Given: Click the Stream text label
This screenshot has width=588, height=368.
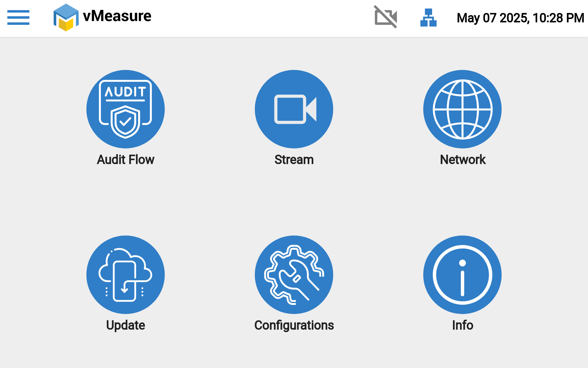Looking at the screenshot, I should (294, 160).
